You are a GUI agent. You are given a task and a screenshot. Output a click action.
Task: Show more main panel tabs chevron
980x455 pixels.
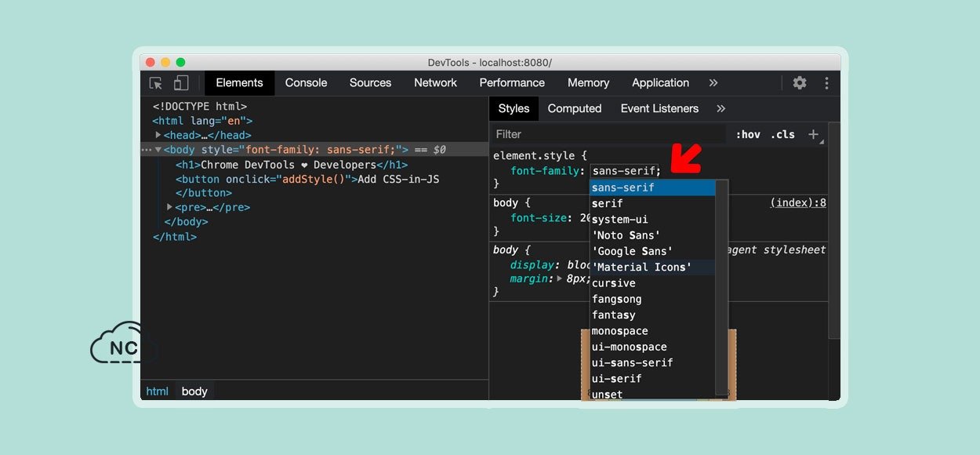coord(713,83)
